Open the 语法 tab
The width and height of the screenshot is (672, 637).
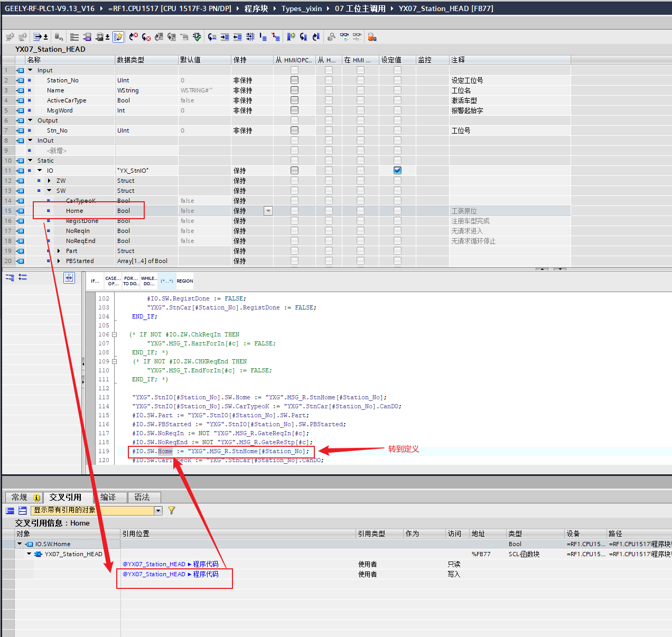point(142,498)
